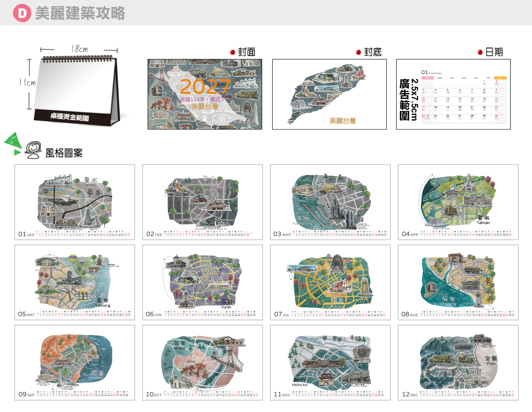Click the 01 JAN month label

[x=26, y=234]
